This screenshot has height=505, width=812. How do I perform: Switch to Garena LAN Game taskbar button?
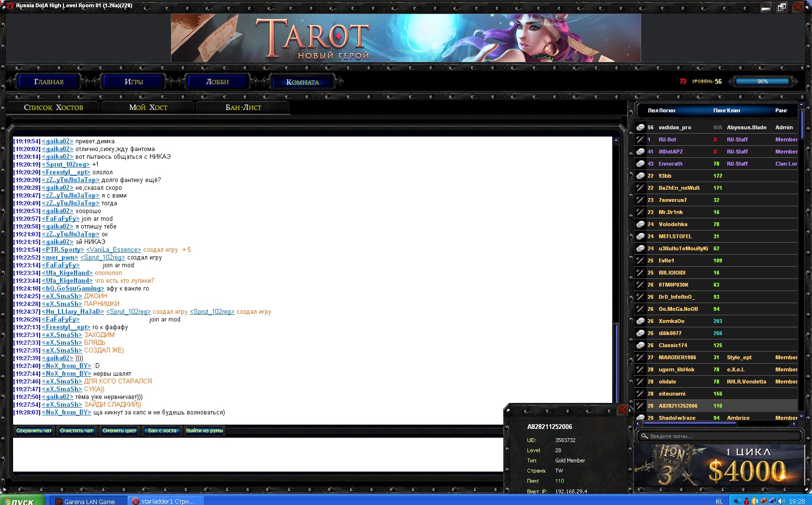(x=89, y=501)
